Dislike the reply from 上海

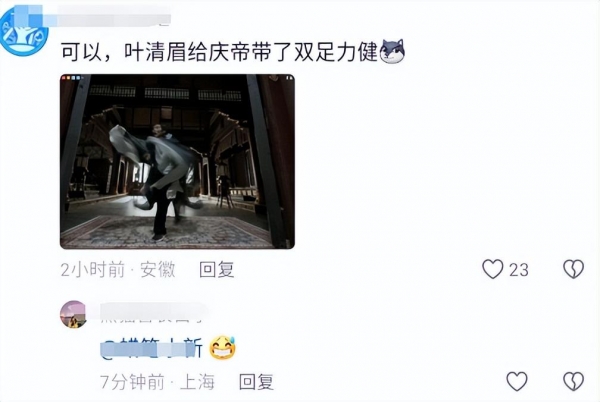[573, 381]
